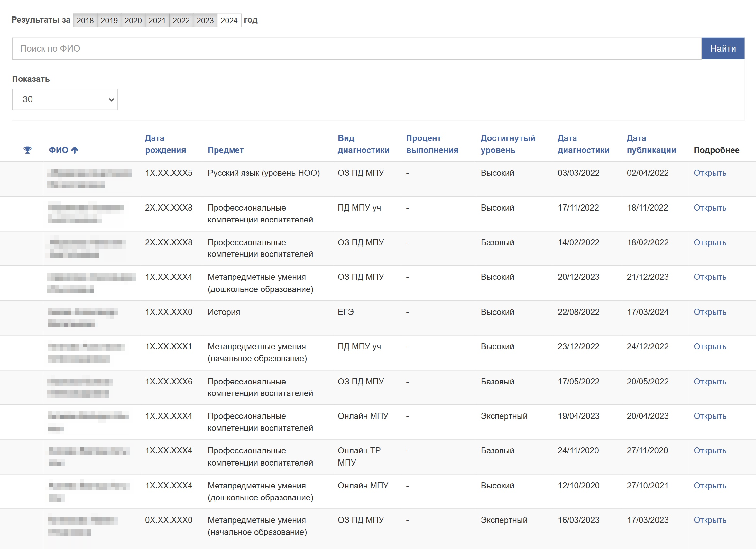The height and width of the screenshot is (549, 756).
Task: Select the 2023 year tab
Action: click(205, 20)
